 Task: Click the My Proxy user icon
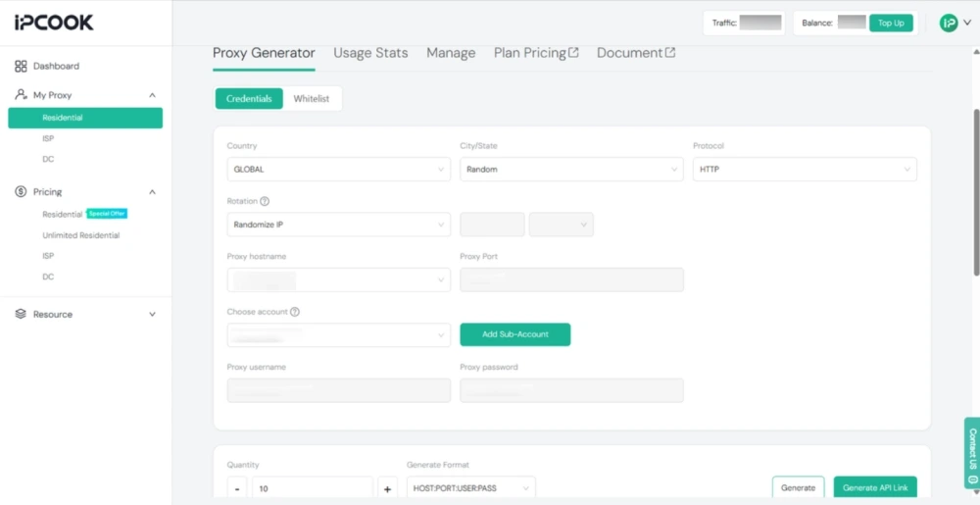(21, 95)
